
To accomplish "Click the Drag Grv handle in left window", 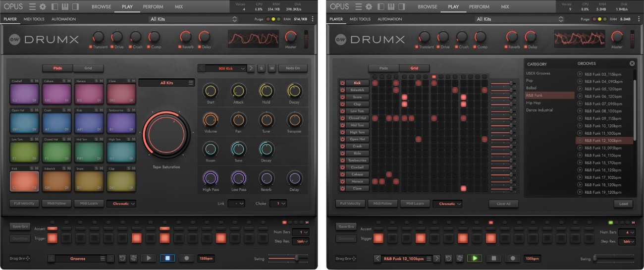I will 20,258.
